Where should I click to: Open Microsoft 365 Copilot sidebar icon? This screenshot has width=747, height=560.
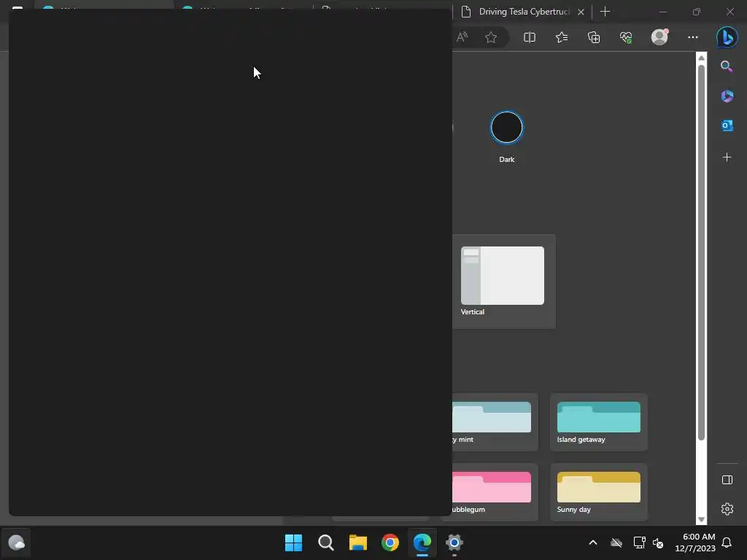pyautogui.click(x=727, y=96)
